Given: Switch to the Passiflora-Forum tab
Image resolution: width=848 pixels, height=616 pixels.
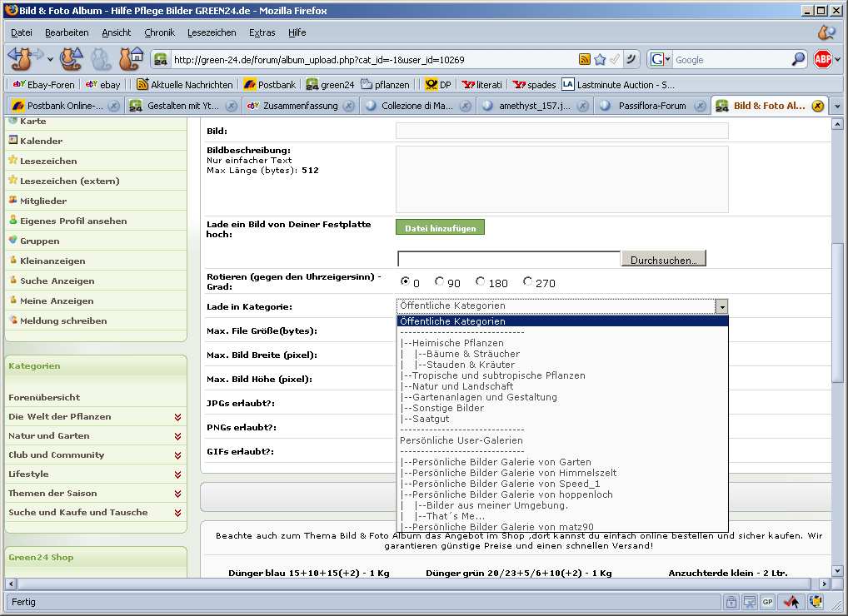Looking at the screenshot, I should 641,106.
